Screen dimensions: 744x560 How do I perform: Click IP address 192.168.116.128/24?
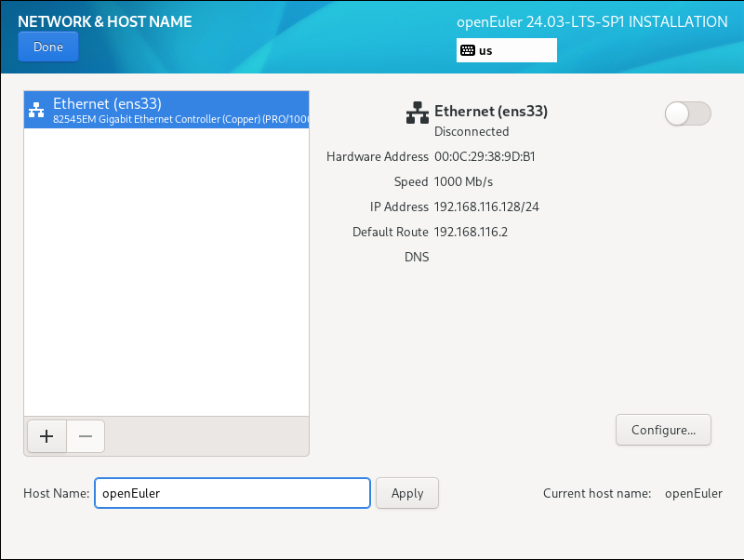tap(486, 207)
